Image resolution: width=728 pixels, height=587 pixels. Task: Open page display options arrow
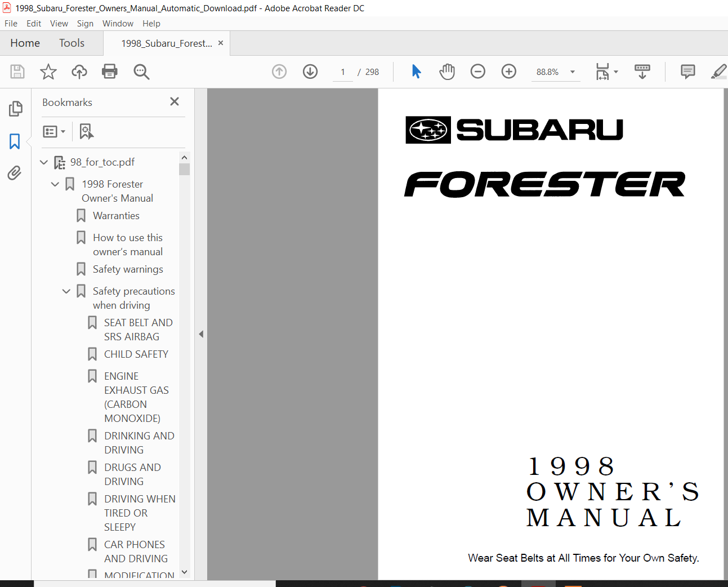click(616, 72)
